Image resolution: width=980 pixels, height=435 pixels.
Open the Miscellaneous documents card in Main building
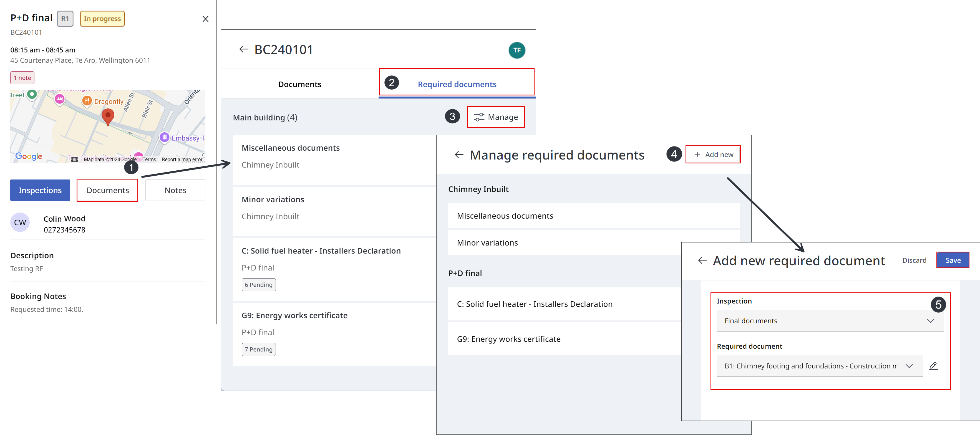point(334,160)
